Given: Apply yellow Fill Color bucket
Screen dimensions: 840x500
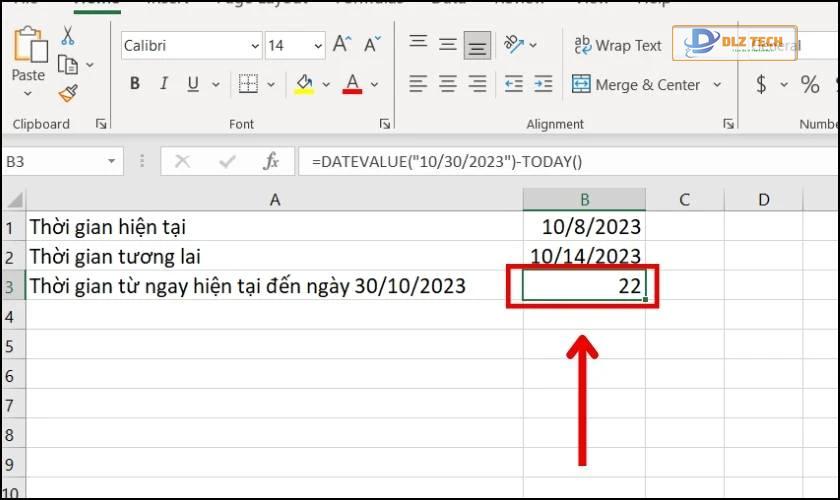Looking at the screenshot, I should coord(304,84).
